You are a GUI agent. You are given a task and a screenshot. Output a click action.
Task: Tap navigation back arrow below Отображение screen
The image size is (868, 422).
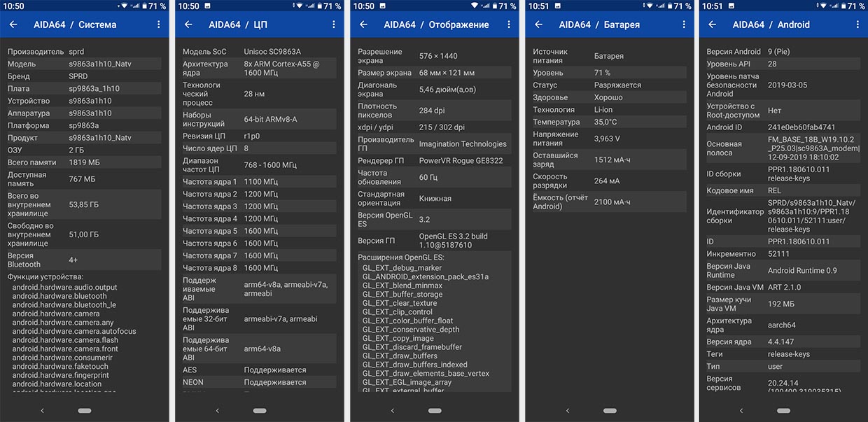click(x=392, y=411)
